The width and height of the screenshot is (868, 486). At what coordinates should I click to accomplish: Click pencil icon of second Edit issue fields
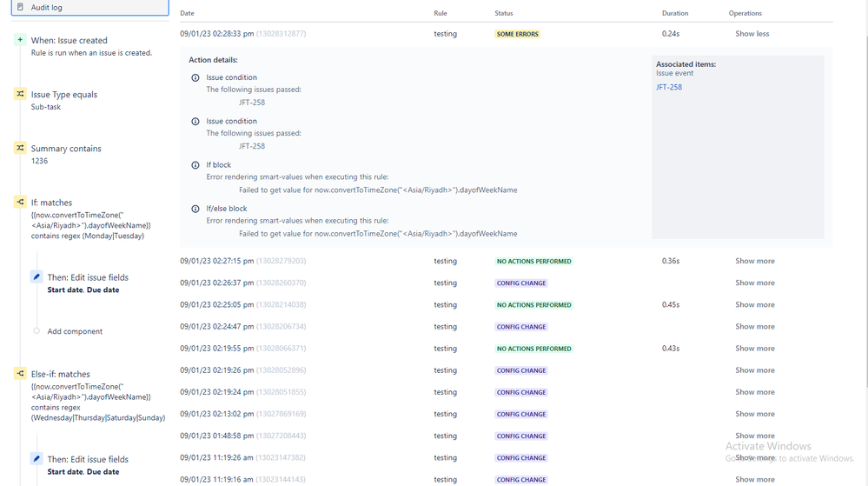point(36,459)
